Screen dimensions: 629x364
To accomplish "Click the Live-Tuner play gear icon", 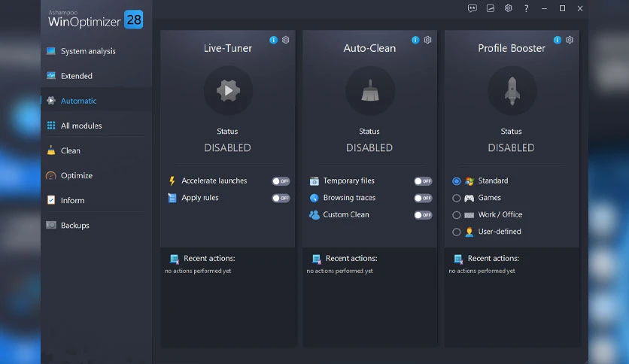I will tap(228, 90).
